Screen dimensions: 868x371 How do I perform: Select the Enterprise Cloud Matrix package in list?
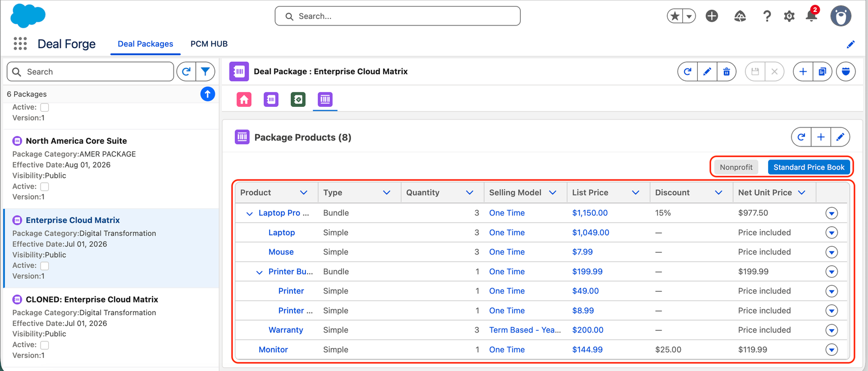(x=73, y=220)
